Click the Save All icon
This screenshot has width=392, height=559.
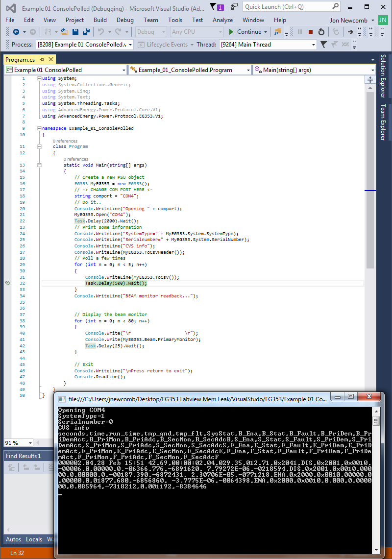[x=86, y=32]
